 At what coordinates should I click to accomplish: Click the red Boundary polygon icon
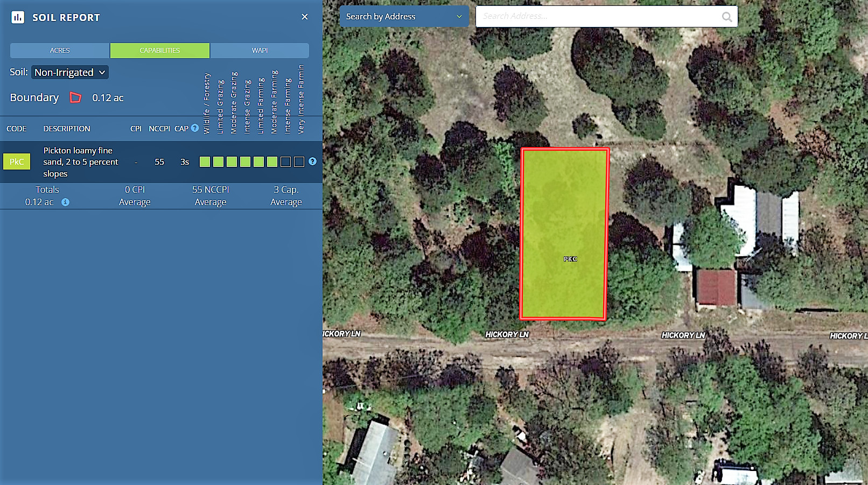76,97
